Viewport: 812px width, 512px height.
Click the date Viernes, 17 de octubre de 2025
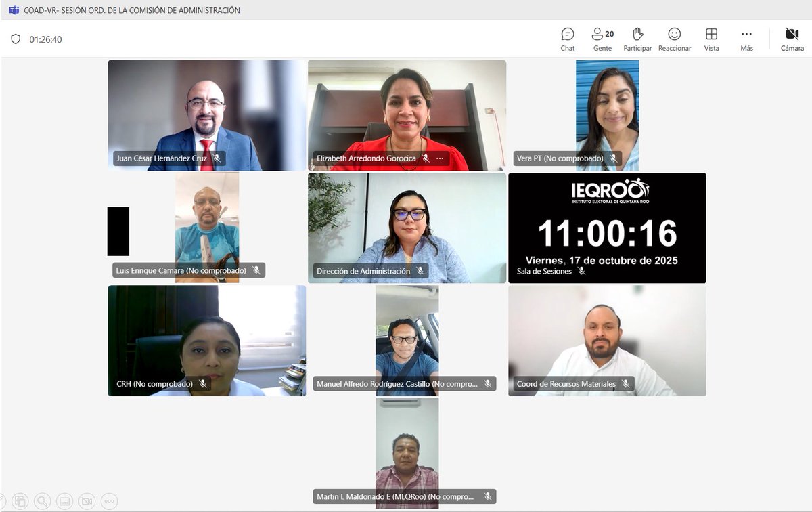(602, 260)
